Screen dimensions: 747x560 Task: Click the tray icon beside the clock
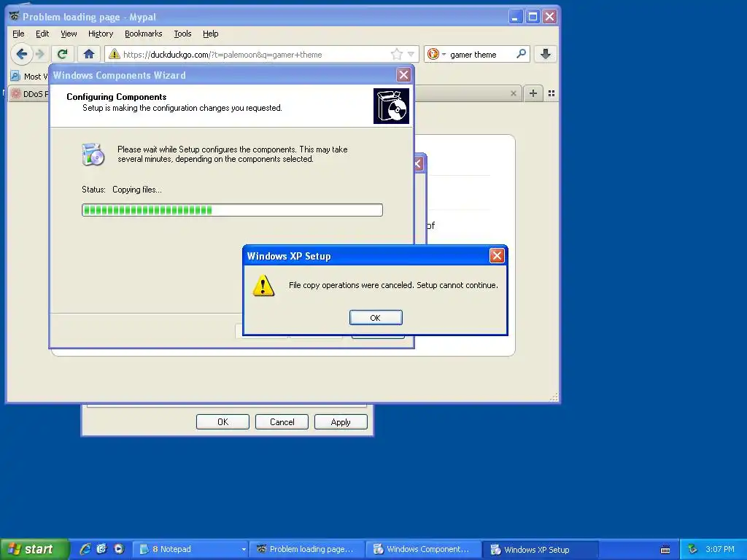693,549
